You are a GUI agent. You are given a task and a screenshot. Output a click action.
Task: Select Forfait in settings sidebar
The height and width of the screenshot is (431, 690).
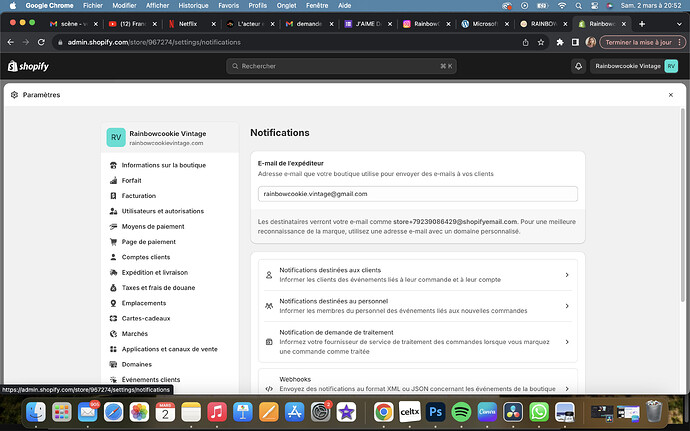pos(132,181)
